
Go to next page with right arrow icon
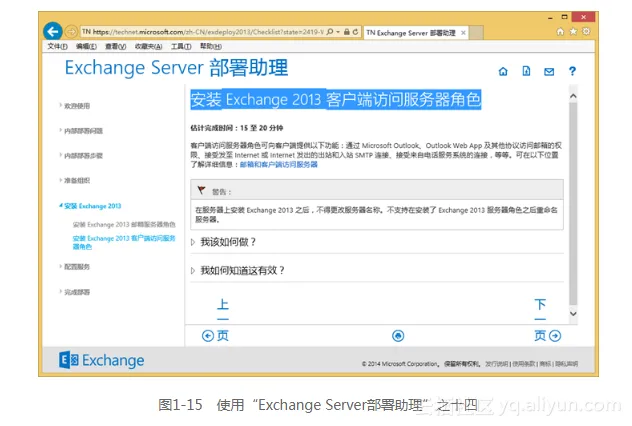point(555,336)
